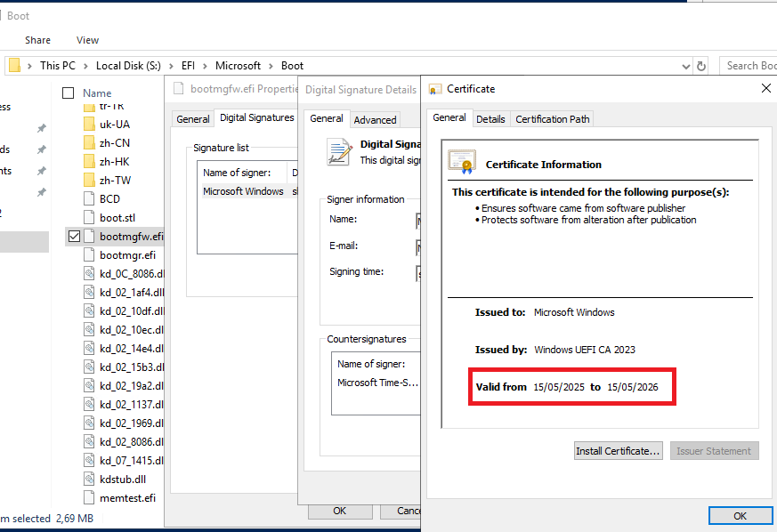The width and height of the screenshot is (777, 532).
Task: Click the address bar folder icon
Action: pyautogui.click(x=15, y=65)
